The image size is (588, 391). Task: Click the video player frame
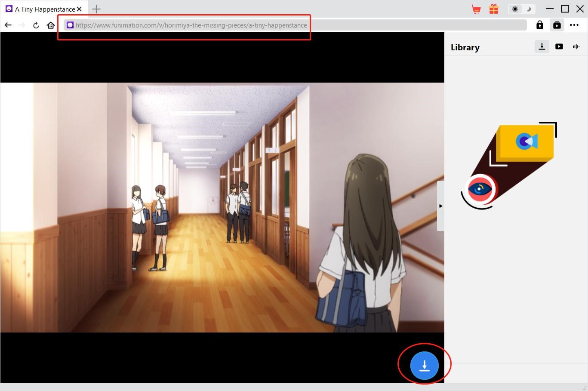(x=222, y=207)
